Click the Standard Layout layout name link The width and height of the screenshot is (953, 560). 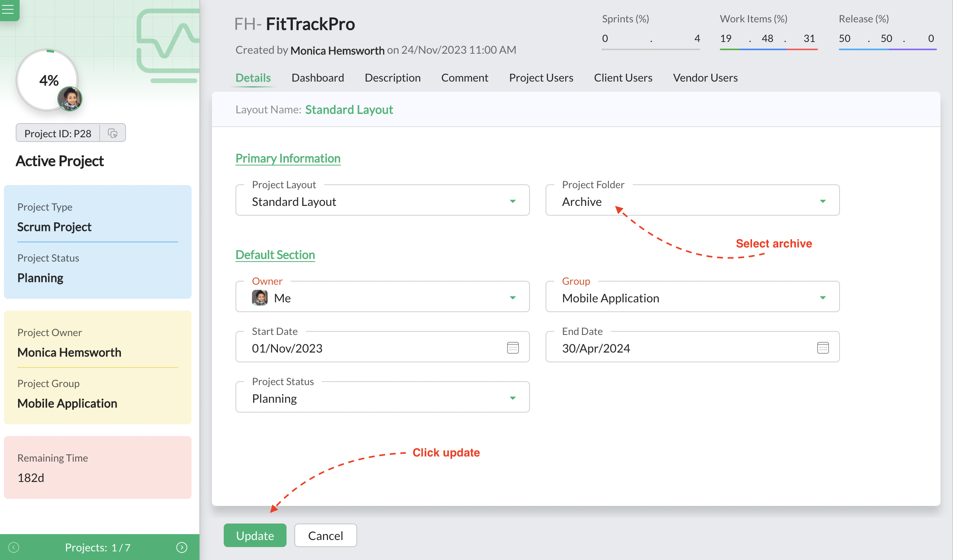click(349, 110)
